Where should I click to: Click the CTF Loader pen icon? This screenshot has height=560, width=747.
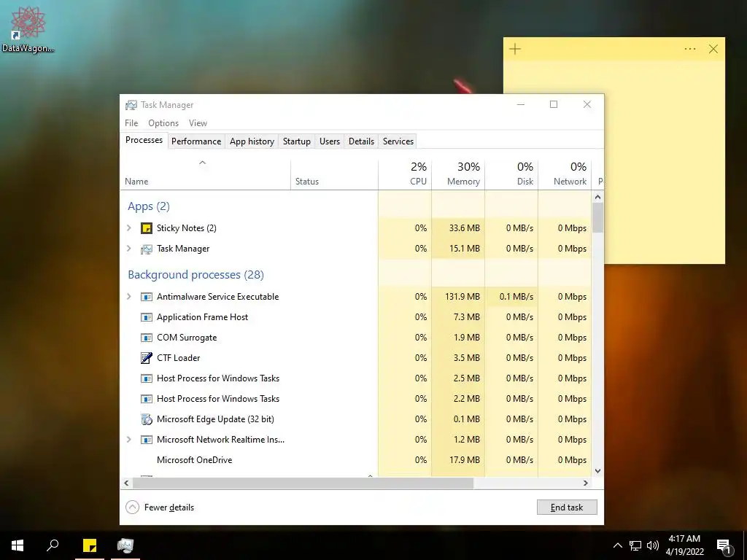click(x=146, y=357)
